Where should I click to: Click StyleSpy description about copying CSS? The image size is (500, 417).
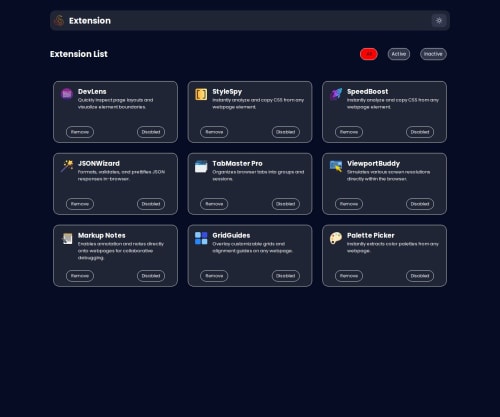[258, 103]
